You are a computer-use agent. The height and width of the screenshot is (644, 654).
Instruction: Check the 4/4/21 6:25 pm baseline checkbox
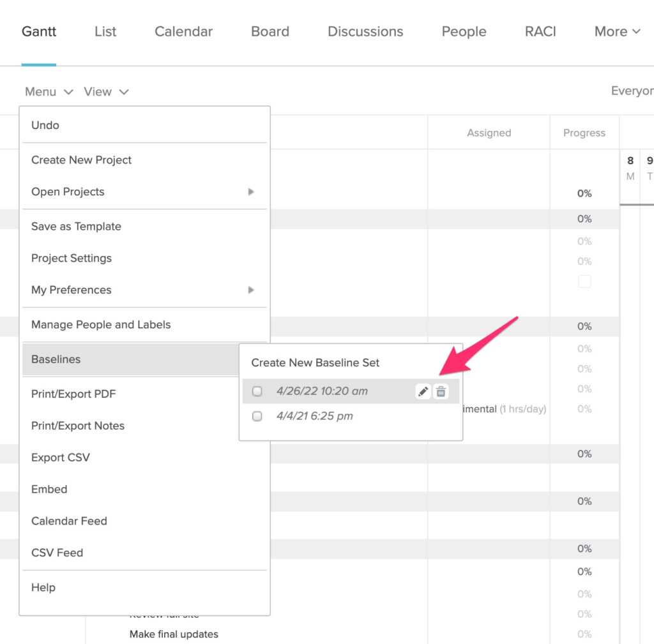[257, 416]
